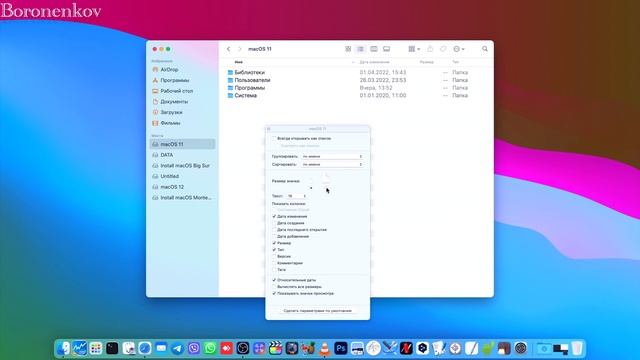This screenshot has width=640, height=360.
Task: Open Загрузки in sidebar
Action: [x=182, y=112]
